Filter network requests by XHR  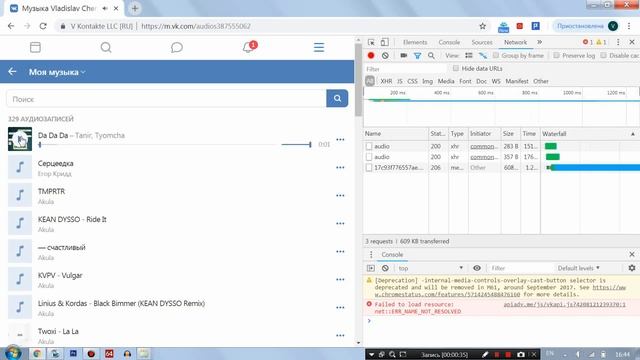pyautogui.click(x=386, y=81)
